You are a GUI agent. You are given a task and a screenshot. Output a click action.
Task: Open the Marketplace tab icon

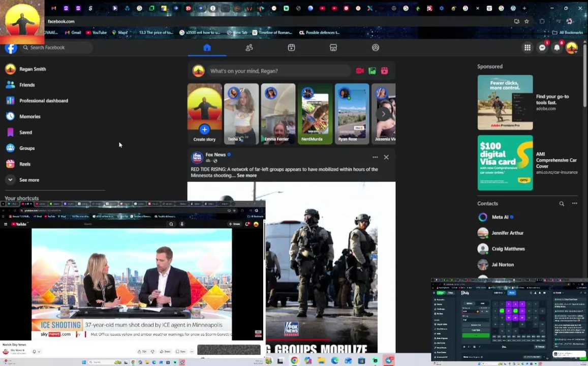[333, 48]
